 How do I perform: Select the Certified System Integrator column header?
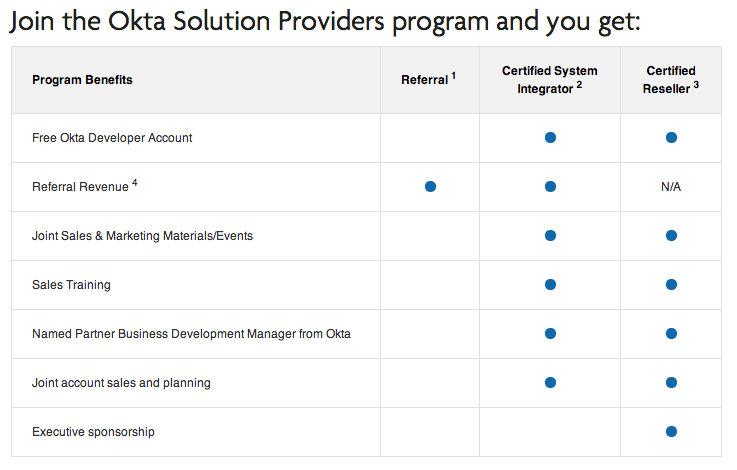549,79
